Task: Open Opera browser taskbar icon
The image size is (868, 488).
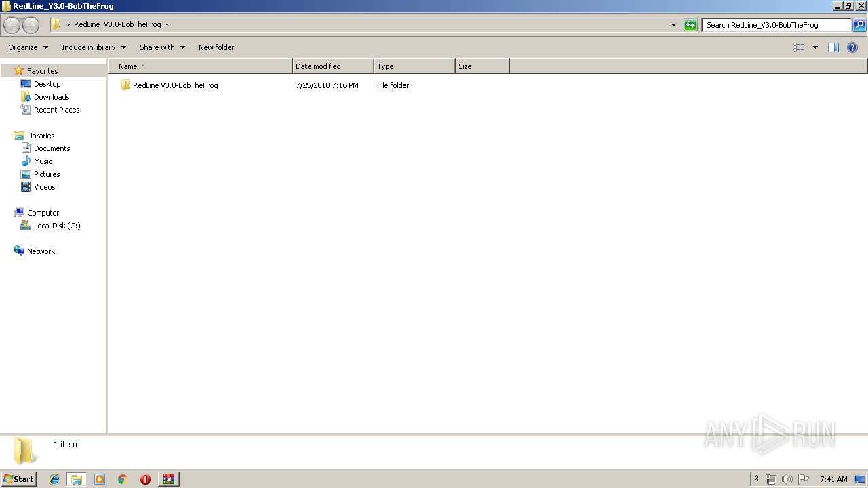Action: pos(145,479)
